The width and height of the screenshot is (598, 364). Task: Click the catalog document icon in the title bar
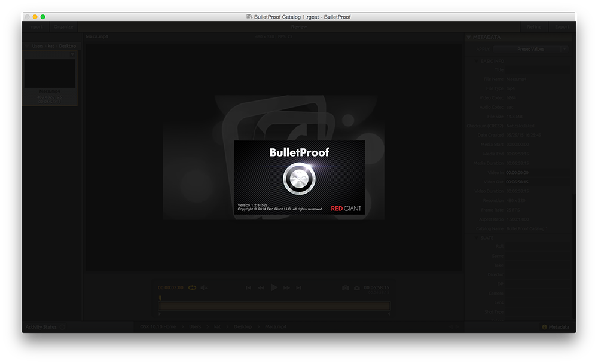point(249,16)
